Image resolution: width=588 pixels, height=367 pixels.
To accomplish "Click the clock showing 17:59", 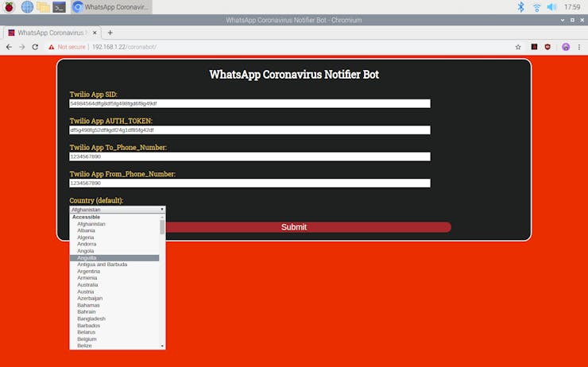I will [x=572, y=6].
